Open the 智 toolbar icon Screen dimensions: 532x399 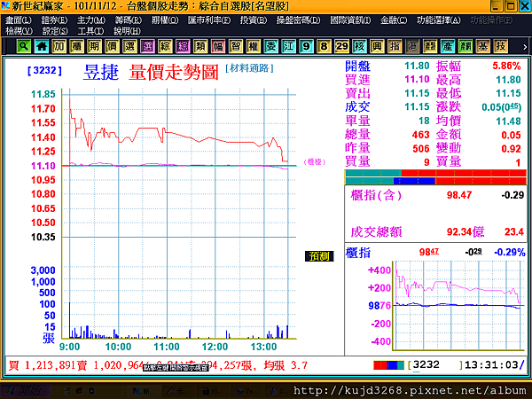point(236,46)
